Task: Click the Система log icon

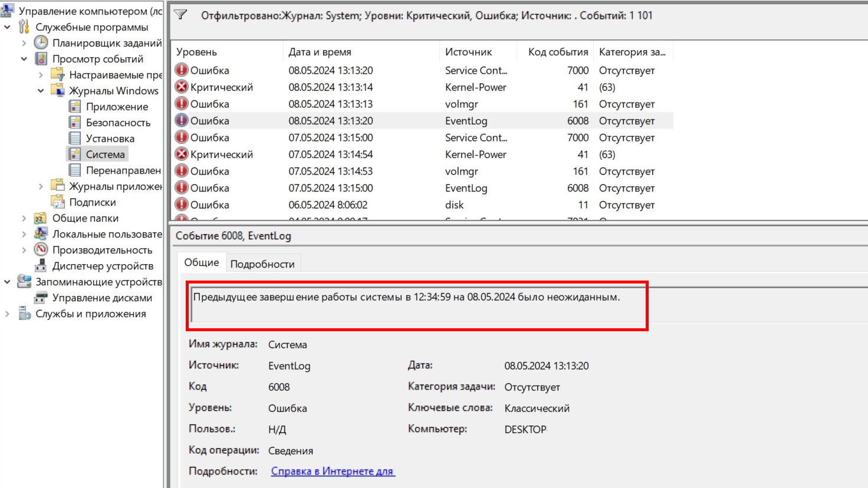Action: tap(74, 154)
